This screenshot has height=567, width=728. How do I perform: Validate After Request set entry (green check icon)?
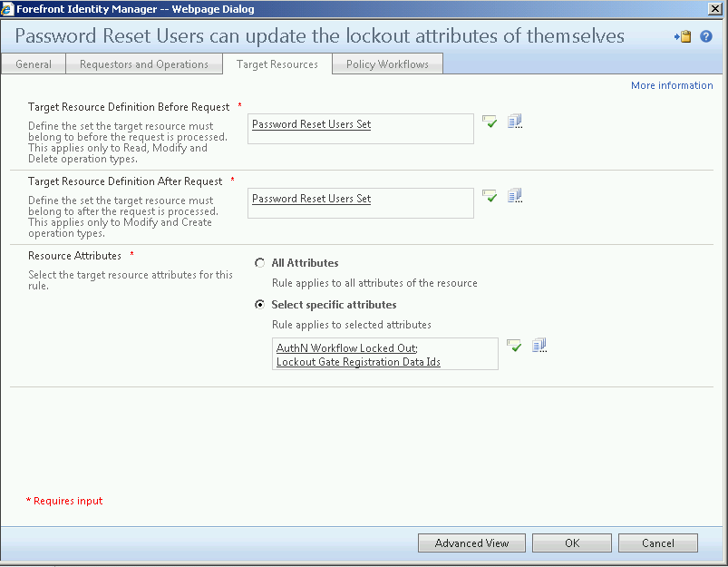coord(490,196)
